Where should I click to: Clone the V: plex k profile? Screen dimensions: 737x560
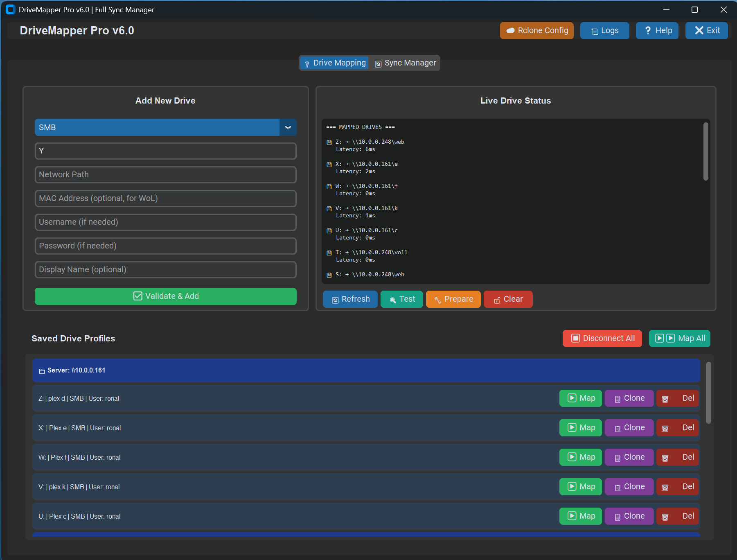(x=629, y=487)
